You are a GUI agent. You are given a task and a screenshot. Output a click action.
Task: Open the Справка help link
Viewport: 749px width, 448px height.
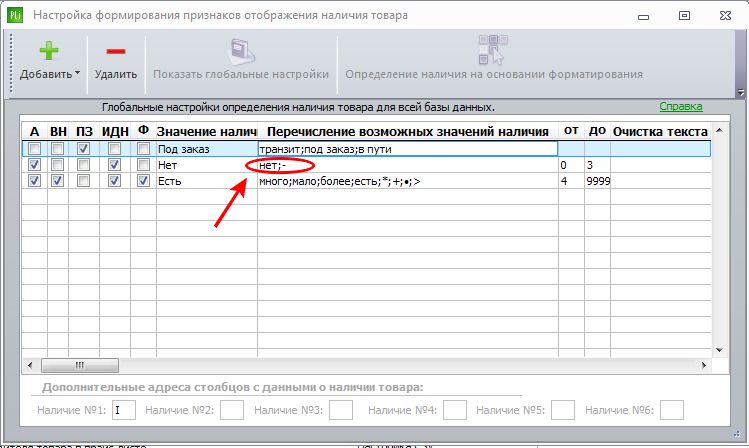(x=681, y=107)
